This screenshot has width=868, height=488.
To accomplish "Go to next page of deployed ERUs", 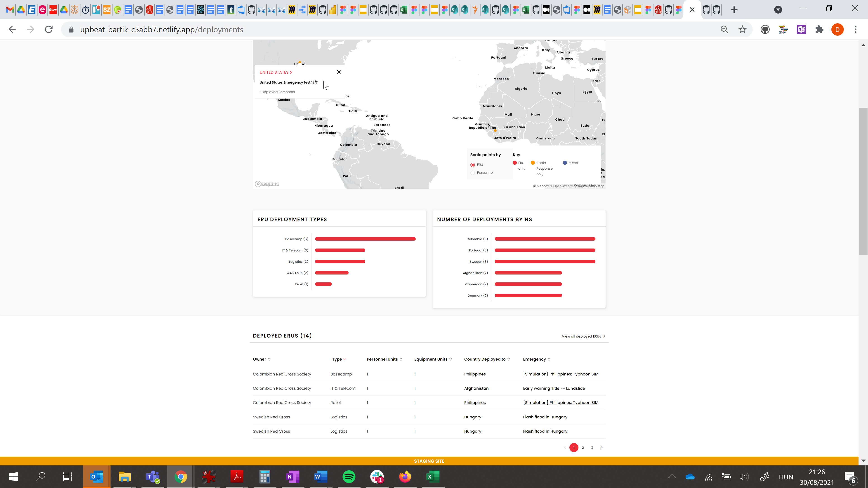I will click(601, 448).
